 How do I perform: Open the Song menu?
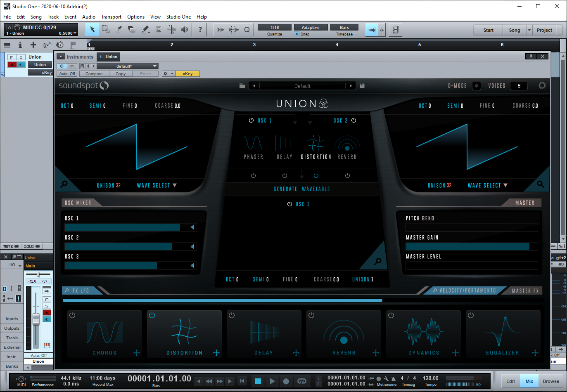(x=36, y=17)
